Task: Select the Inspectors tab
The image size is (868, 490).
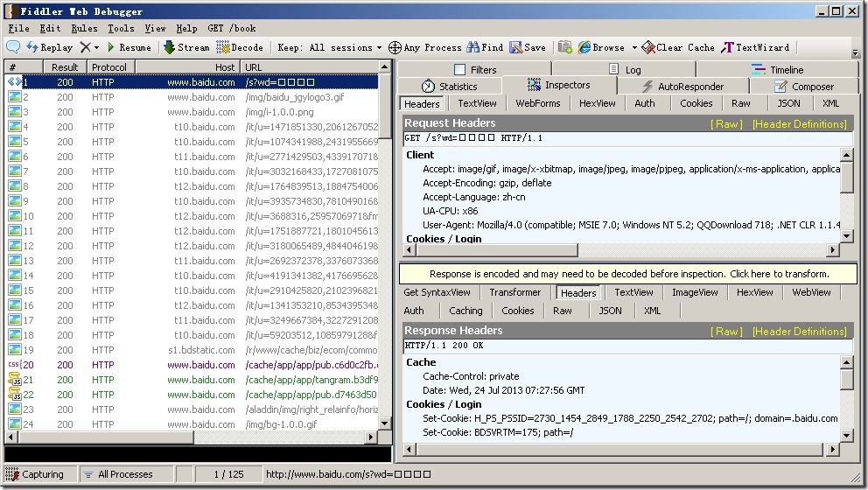Action: pos(558,85)
